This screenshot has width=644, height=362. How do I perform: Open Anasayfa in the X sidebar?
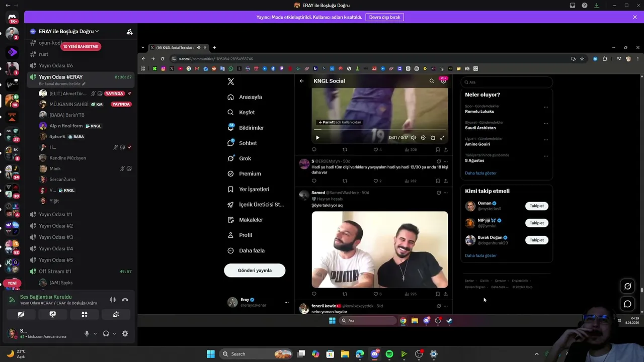click(245, 97)
